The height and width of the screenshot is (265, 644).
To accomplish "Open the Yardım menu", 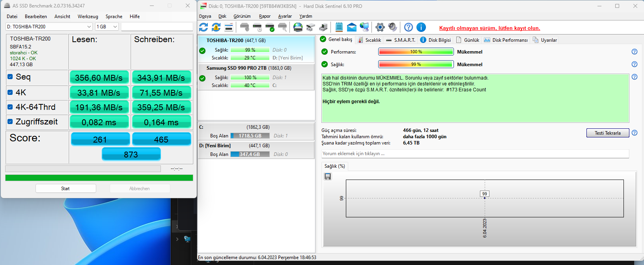I will (306, 16).
